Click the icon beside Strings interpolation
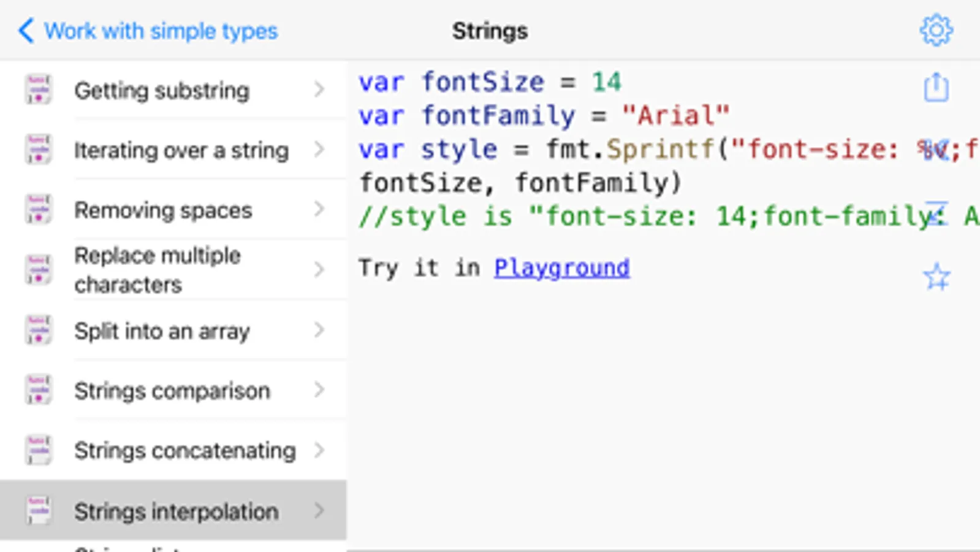This screenshot has height=552, width=980. click(x=38, y=510)
